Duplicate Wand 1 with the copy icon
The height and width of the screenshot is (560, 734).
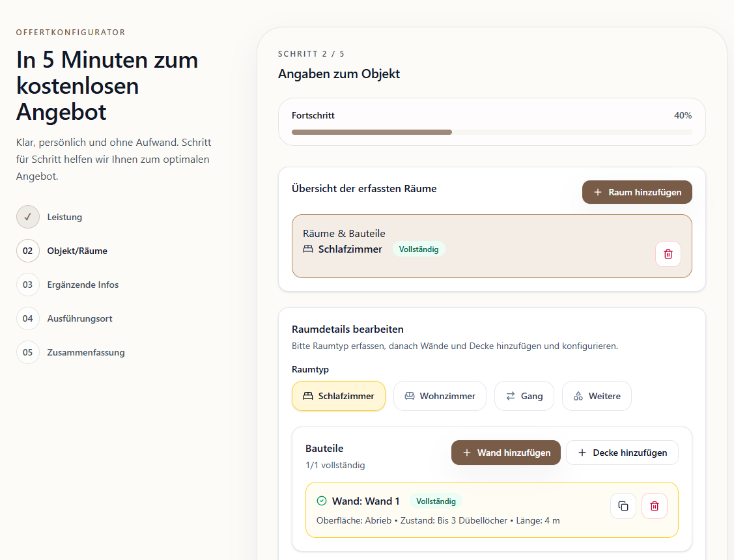click(623, 506)
